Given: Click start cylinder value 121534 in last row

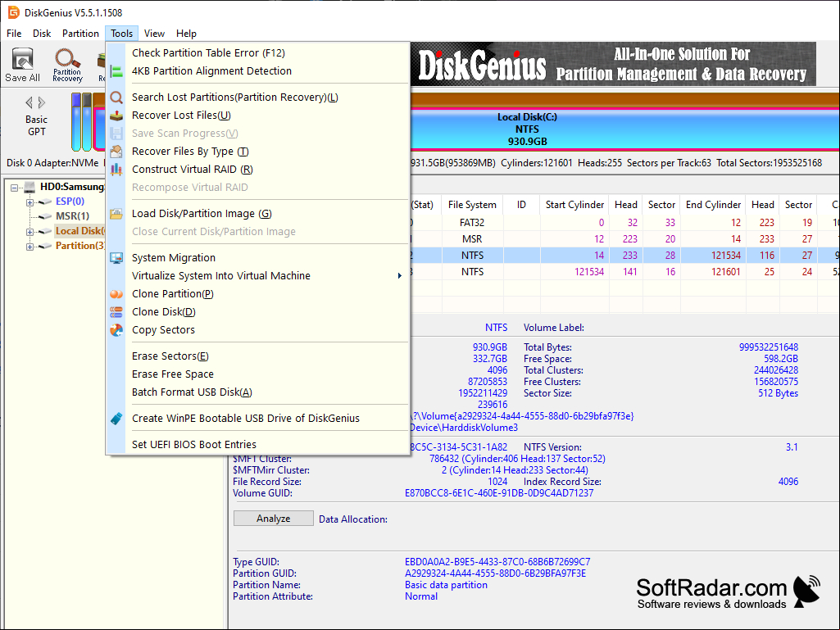Looking at the screenshot, I should point(589,272).
